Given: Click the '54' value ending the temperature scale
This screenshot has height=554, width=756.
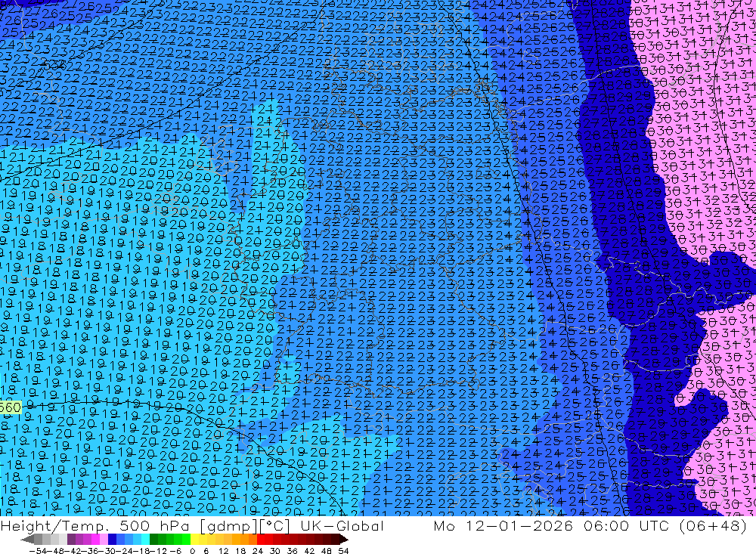Looking at the screenshot, I should [343, 551].
